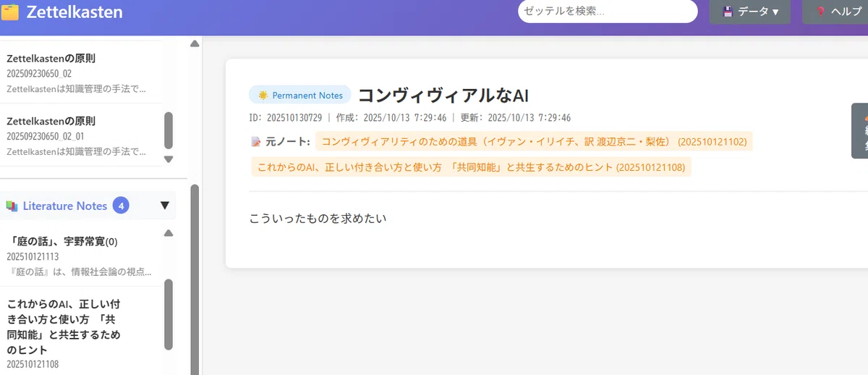The image size is (868, 375).
Task: Click the Literature Notes section header
Action: tap(87, 206)
